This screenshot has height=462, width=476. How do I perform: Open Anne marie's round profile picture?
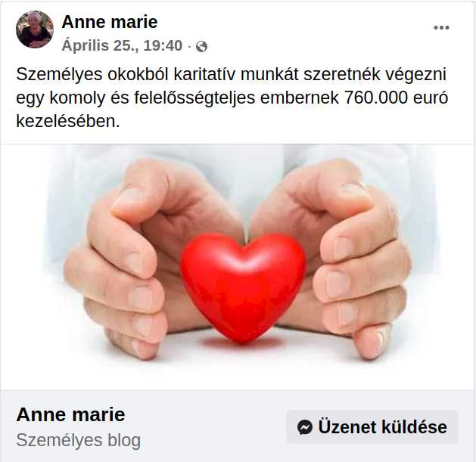tap(35, 29)
